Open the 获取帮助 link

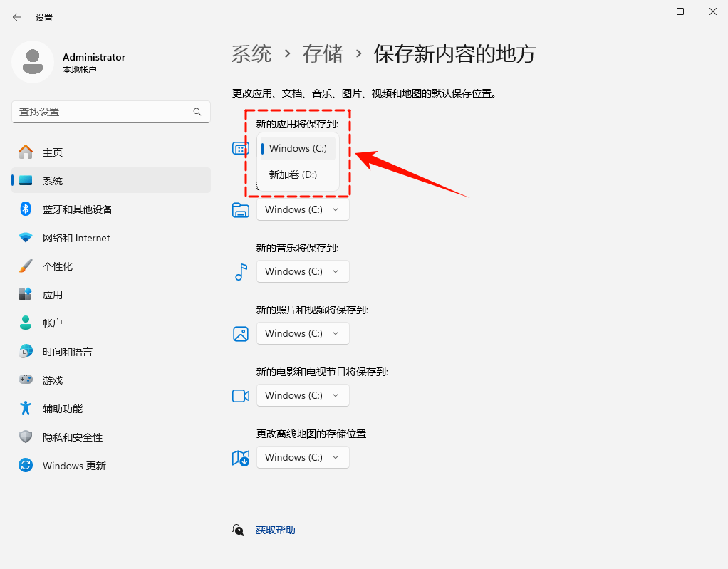[276, 529]
